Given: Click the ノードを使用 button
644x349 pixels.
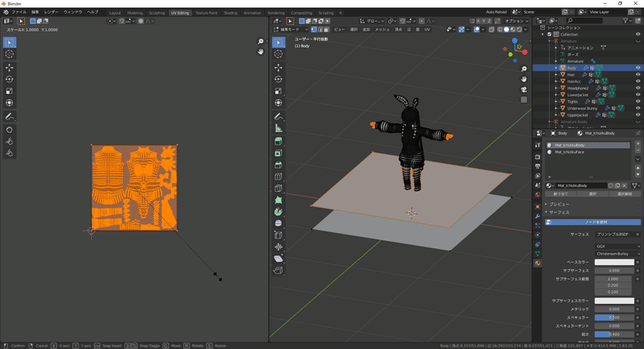Looking at the screenshot, I should pos(594,222).
